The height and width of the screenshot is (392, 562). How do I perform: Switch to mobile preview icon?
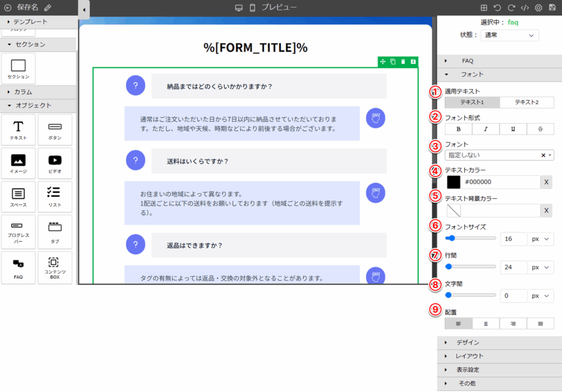(x=252, y=8)
